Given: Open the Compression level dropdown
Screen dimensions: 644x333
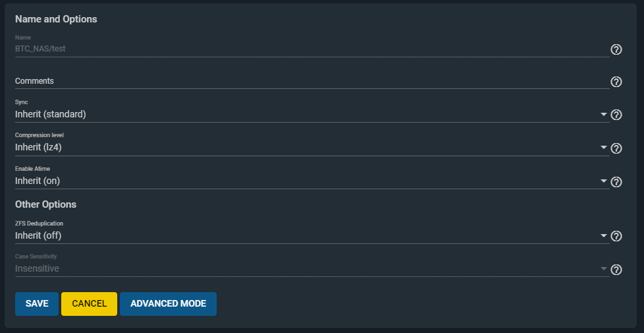Looking at the screenshot, I should coord(604,148).
